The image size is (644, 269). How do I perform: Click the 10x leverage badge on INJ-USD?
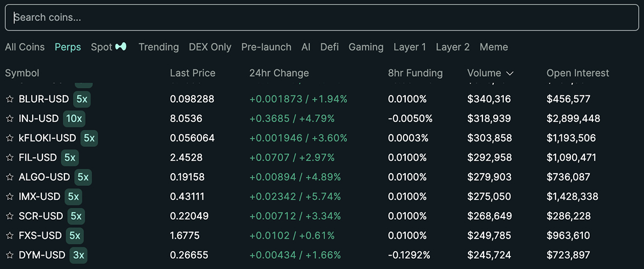coord(74,118)
